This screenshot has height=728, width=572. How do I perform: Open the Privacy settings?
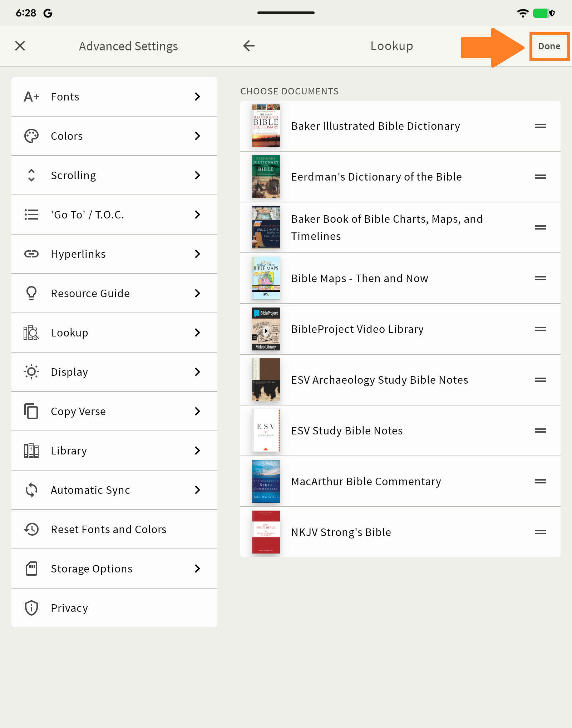pyautogui.click(x=114, y=608)
